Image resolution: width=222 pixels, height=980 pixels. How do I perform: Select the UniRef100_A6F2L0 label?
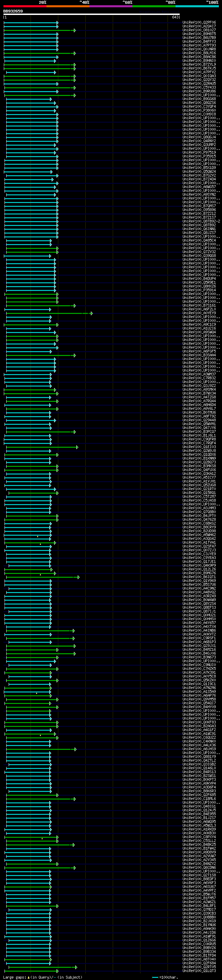tap(199, 309)
